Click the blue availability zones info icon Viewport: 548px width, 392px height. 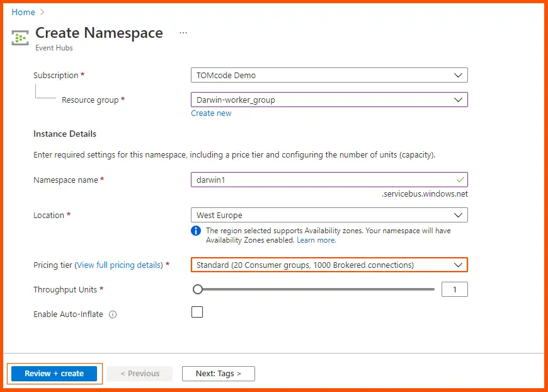click(x=196, y=231)
